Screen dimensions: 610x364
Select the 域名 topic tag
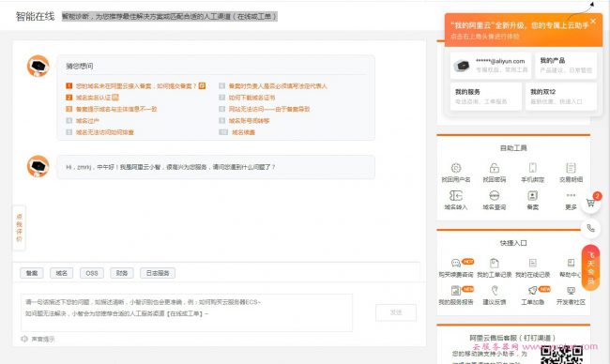(61, 273)
